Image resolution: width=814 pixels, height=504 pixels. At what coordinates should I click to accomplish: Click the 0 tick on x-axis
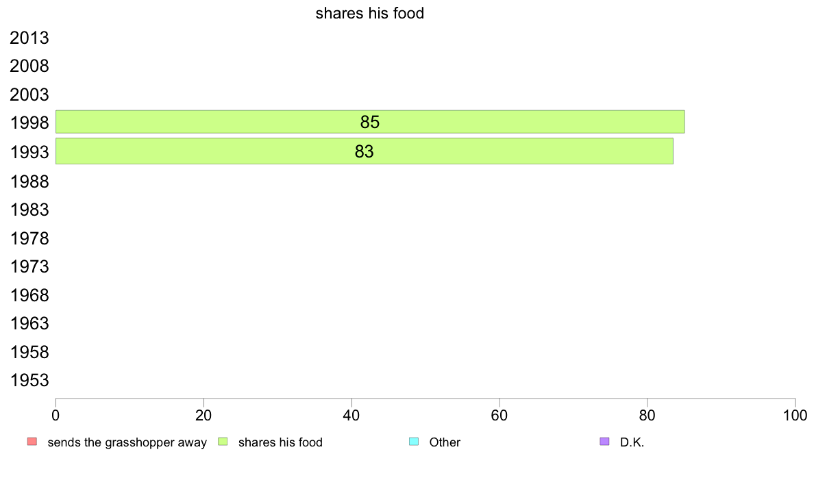(x=56, y=415)
